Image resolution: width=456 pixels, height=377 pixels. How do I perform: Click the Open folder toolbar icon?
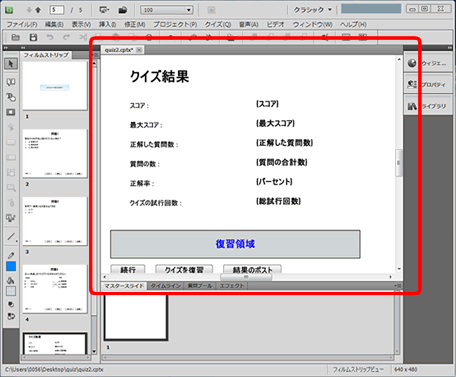point(15,37)
